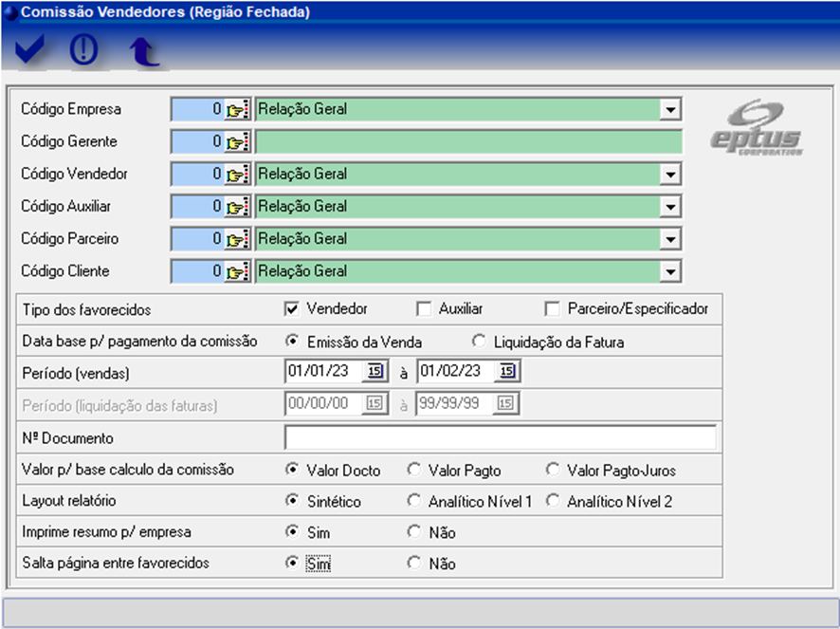Click the exclamation mark info icon

coord(85,50)
